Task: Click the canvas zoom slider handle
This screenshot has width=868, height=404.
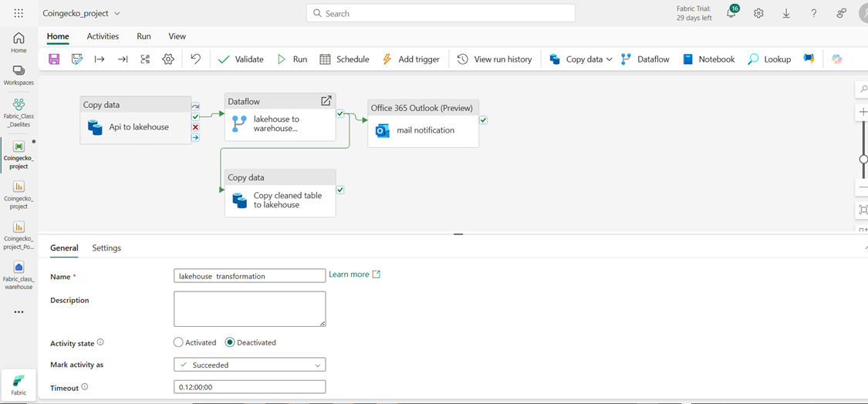Action: pos(863,160)
